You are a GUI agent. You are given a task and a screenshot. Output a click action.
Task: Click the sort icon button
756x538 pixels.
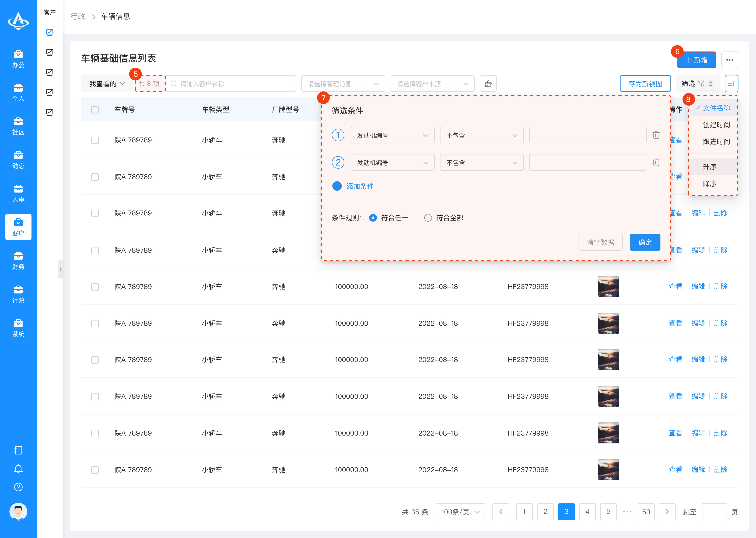click(x=731, y=84)
